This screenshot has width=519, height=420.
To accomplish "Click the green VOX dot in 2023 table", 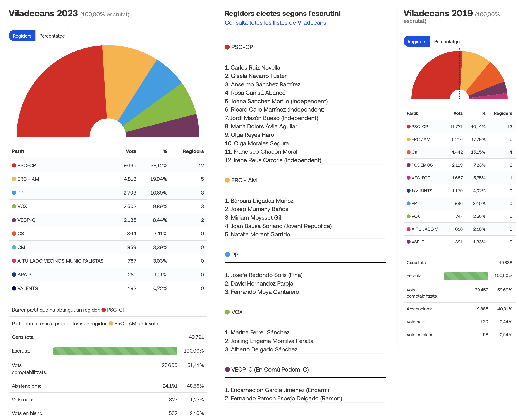I will pos(14,206).
